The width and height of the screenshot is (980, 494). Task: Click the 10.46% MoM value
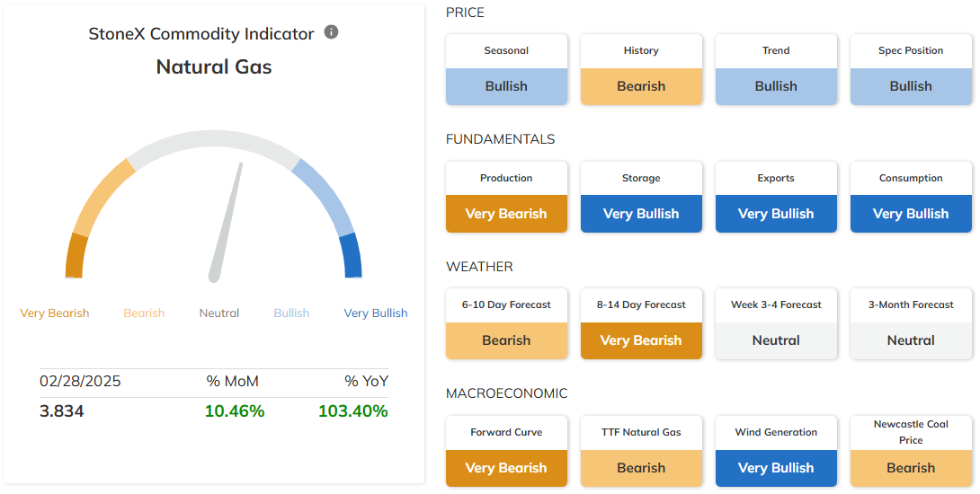[x=235, y=411]
